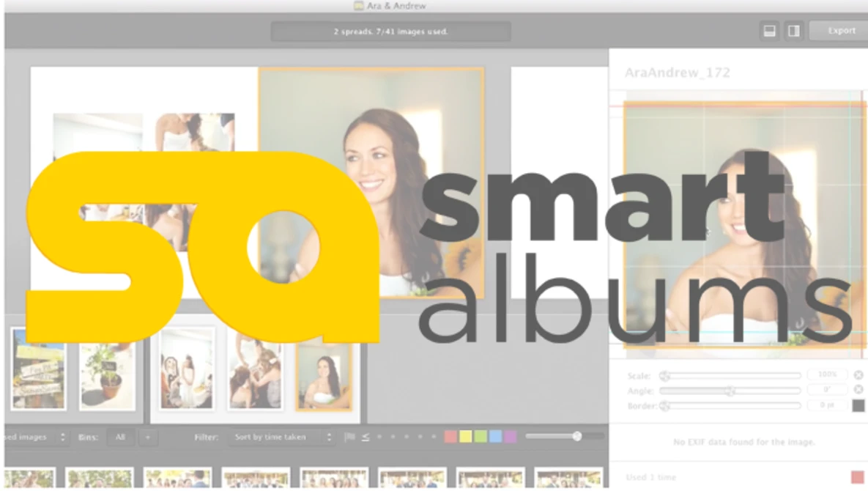Open the 'Sort by time taken' dropdown

(283, 438)
